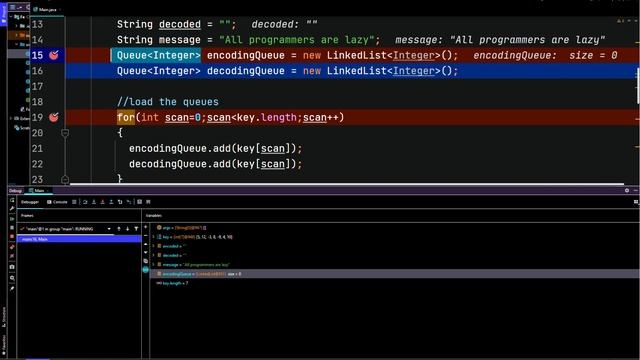Click the encodingQueue size = 0 inline hint
Viewport: 640px width, 360px height.
tap(545, 56)
